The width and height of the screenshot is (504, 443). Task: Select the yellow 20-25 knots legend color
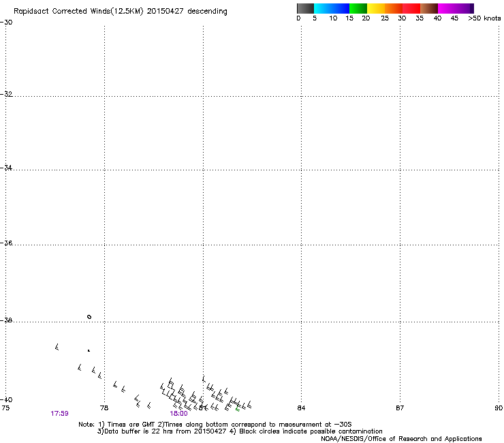[x=376, y=8]
